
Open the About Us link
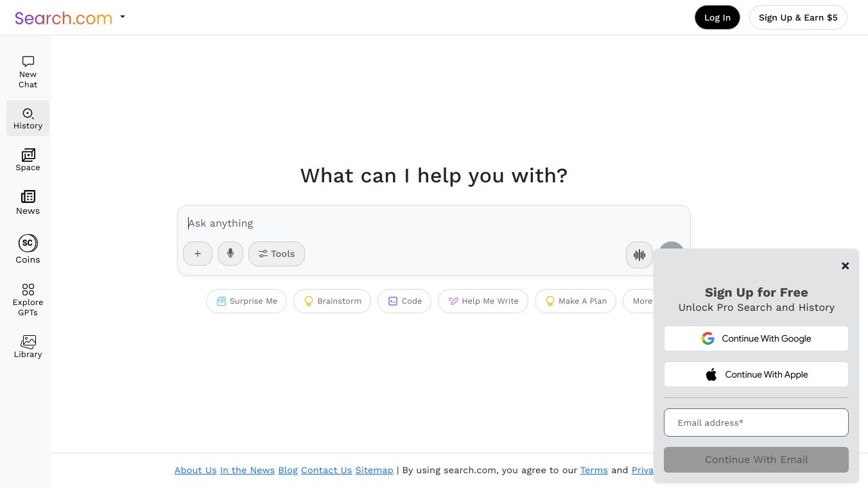(196, 470)
